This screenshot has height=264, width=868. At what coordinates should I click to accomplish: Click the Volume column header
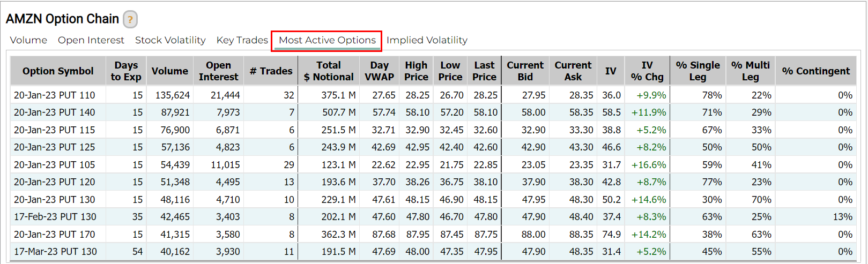pyautogui.click(x=169, y=71)
